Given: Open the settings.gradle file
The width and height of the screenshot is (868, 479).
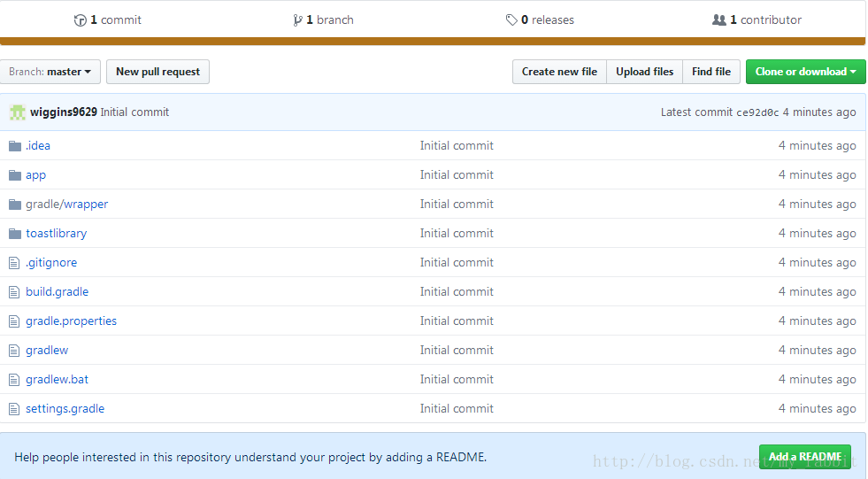Looking at the screenshot, I should (x=65, y=409).
